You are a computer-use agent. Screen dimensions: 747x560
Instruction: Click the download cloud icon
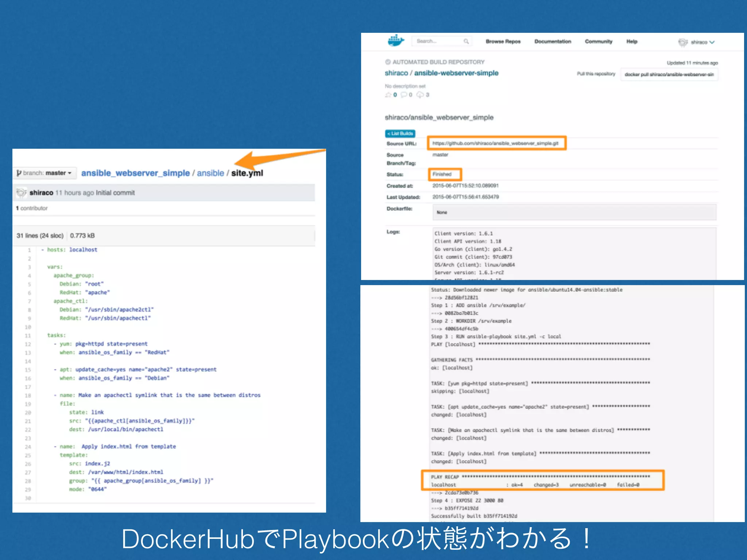click(x=420, y=95)
